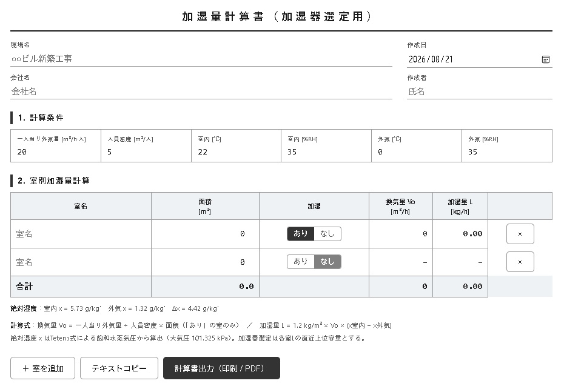
Task: Click the Tetens式 note line
Action: [188, 338]
